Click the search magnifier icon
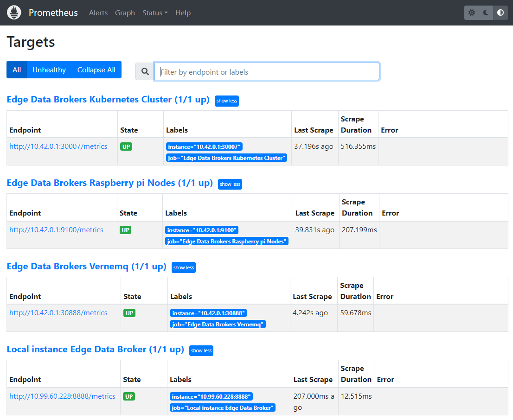513x420 pixels. 145,71
